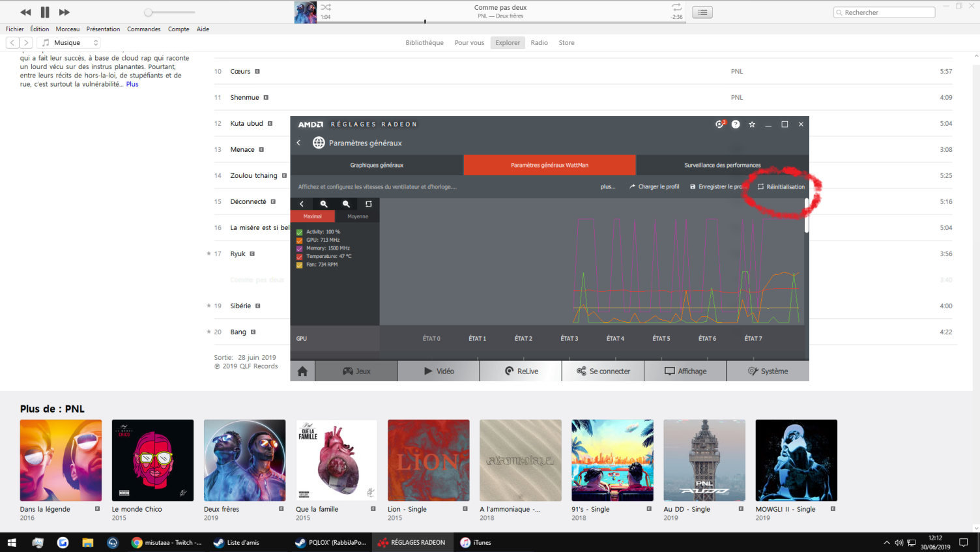Image resolution: width=980 pixels, height=552 pixels.
Task: Switch to the Radio tab
Action: click(x=539, y=43)
